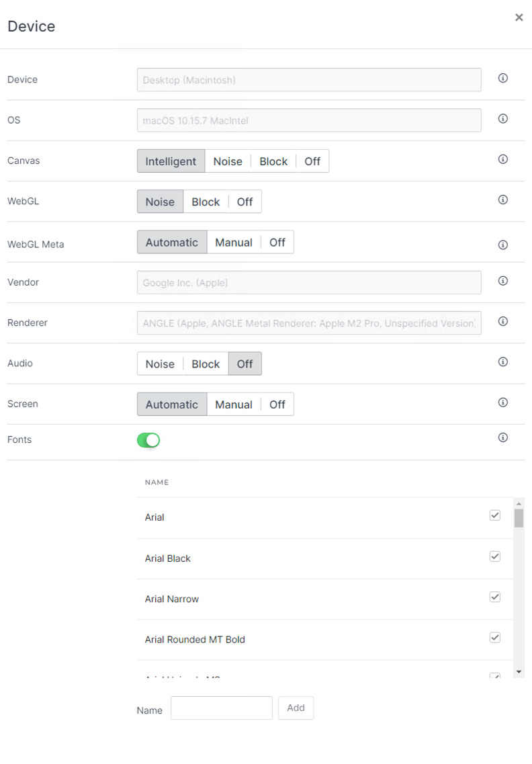This screenshot has width=532, height=764.
Task: Click the font list scrollbar thumb
Action: pos(519,519)
